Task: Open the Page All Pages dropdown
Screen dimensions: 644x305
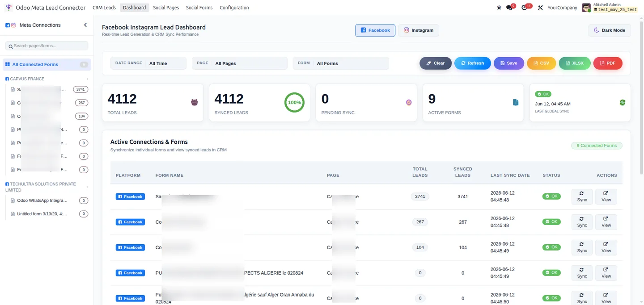Action: point(240,63)
